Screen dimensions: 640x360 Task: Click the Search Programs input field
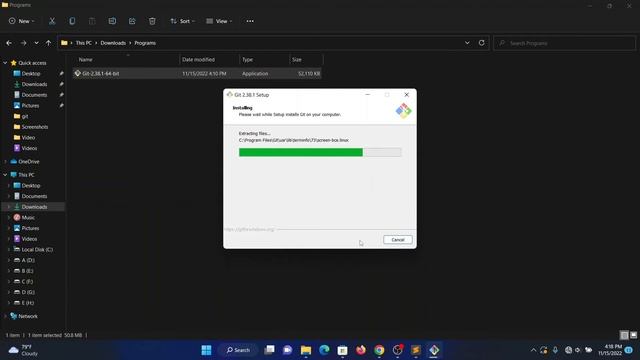[x=564, y=43]
